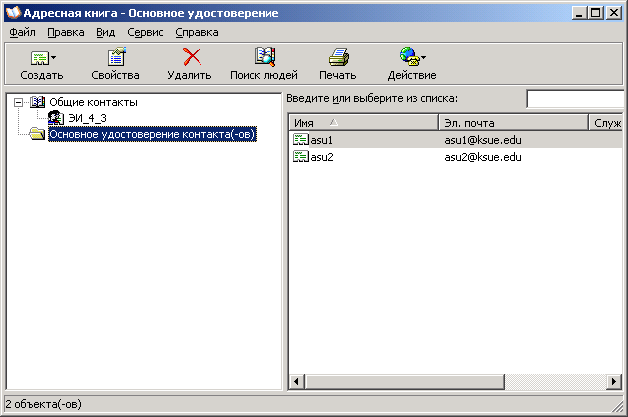Screen dimensions: 628x417
Task: Open the Создать dropdown arrow
Action: point(54,58)
